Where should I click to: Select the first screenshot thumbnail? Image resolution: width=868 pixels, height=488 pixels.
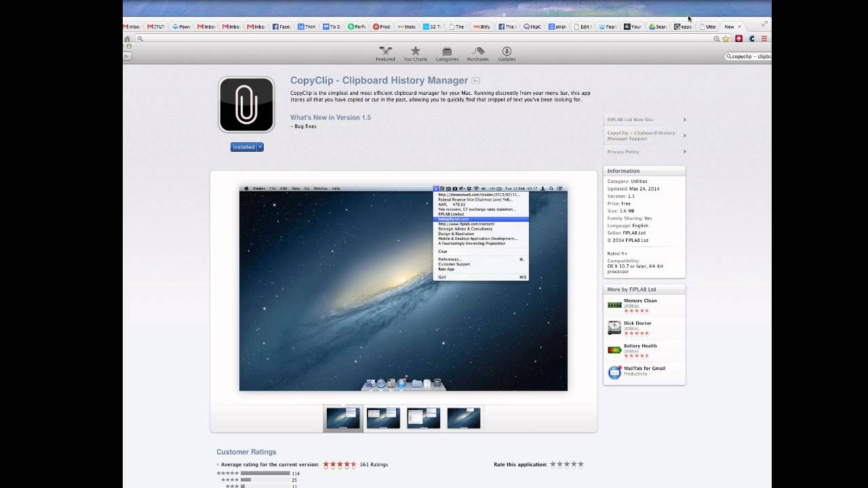click(x=342, y=418)
